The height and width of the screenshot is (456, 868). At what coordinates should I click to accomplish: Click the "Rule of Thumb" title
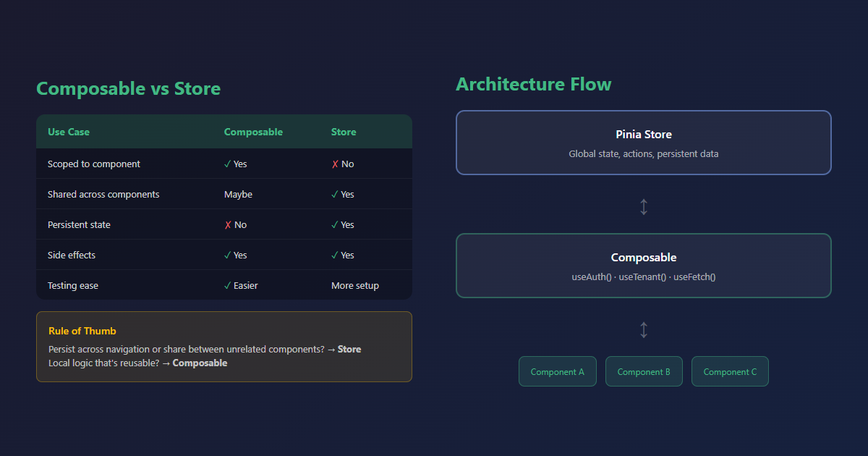82,331
